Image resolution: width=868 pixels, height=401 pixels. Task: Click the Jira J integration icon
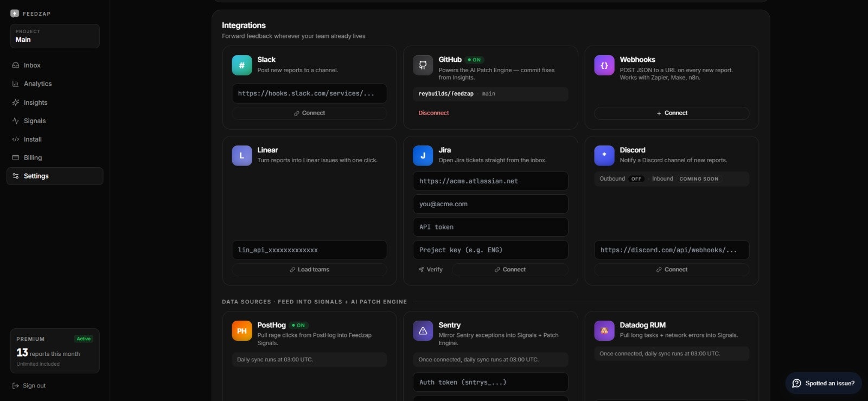pyautogui.click(x=423, y=155)
